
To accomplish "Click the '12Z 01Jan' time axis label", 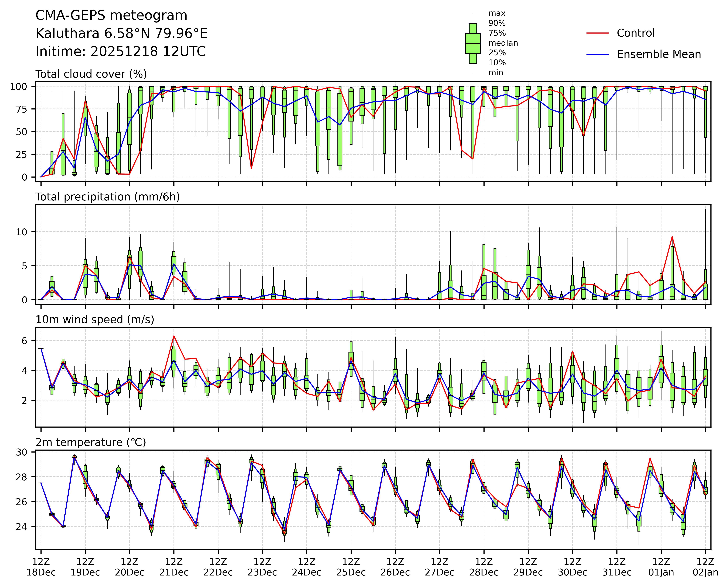I will tap(661, 567).
